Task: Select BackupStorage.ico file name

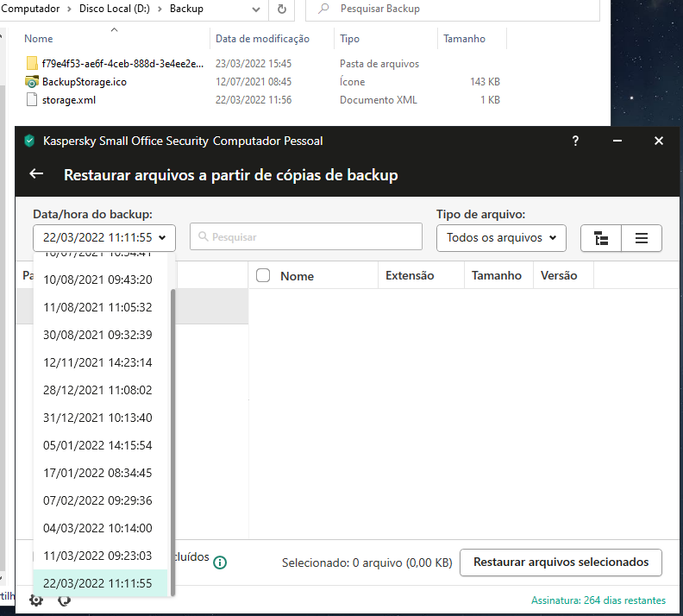Action: click(x=84, y=81)
